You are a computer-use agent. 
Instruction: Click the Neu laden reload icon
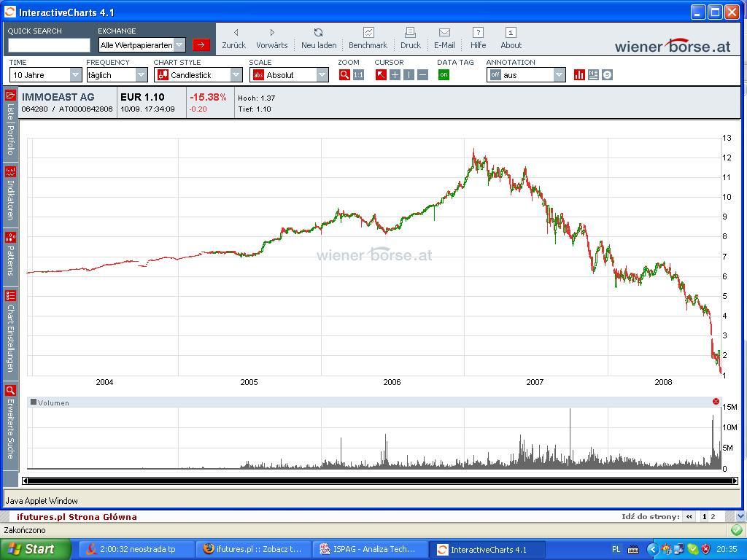pos(318,33)
